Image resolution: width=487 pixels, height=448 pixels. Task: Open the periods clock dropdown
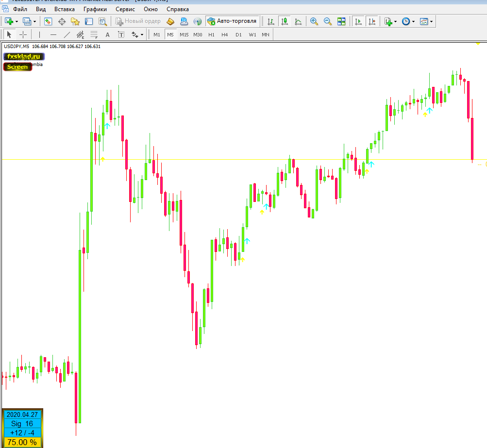[x=408, y=21]
